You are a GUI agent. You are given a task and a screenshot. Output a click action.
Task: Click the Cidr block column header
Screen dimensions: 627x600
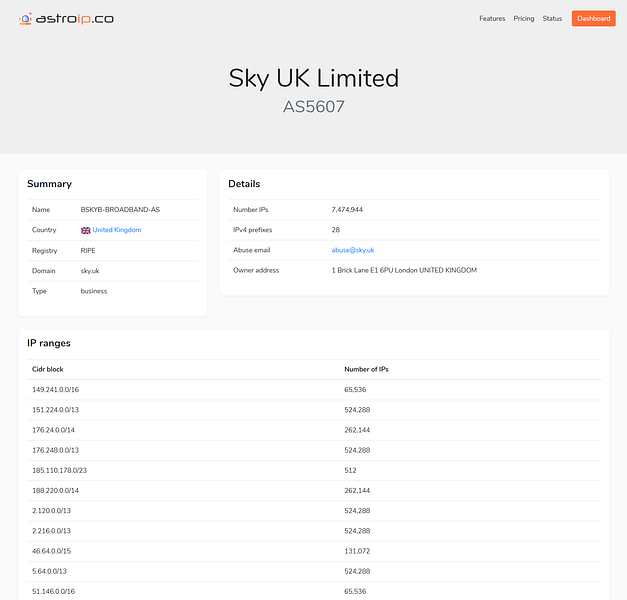pos(48,369)
